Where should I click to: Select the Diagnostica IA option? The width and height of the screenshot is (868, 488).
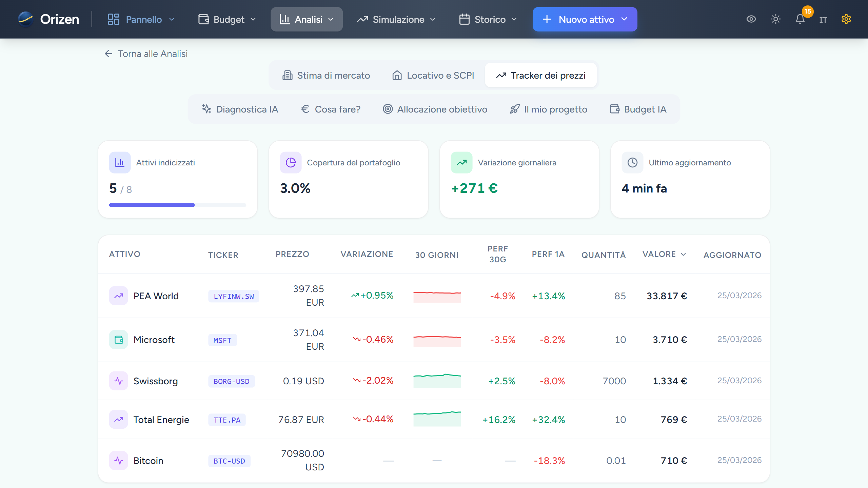(240, 109)
